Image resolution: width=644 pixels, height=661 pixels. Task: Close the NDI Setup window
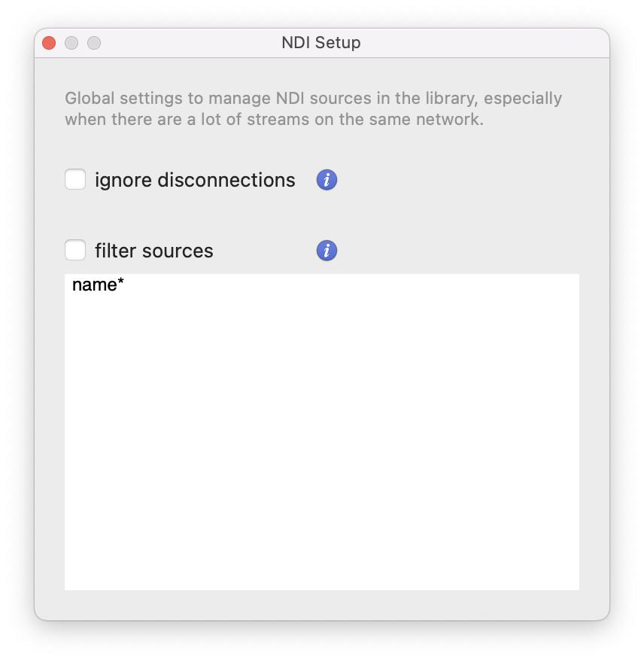point(50,43)
